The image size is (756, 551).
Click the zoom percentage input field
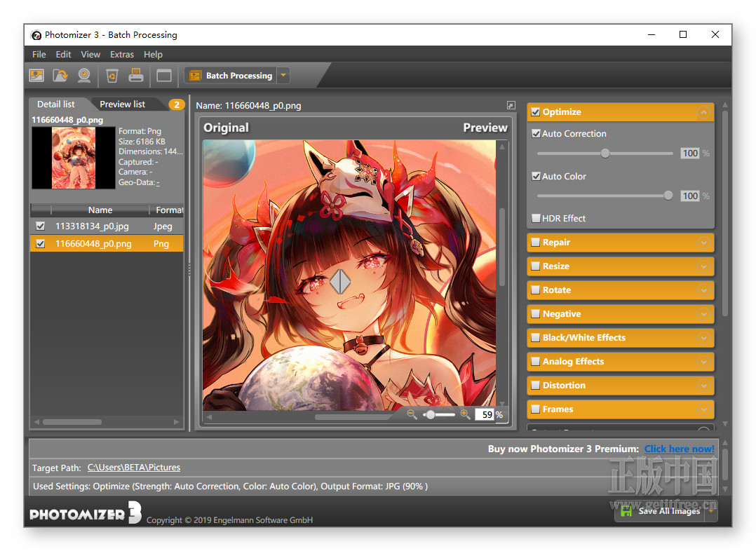coord(485,414)
